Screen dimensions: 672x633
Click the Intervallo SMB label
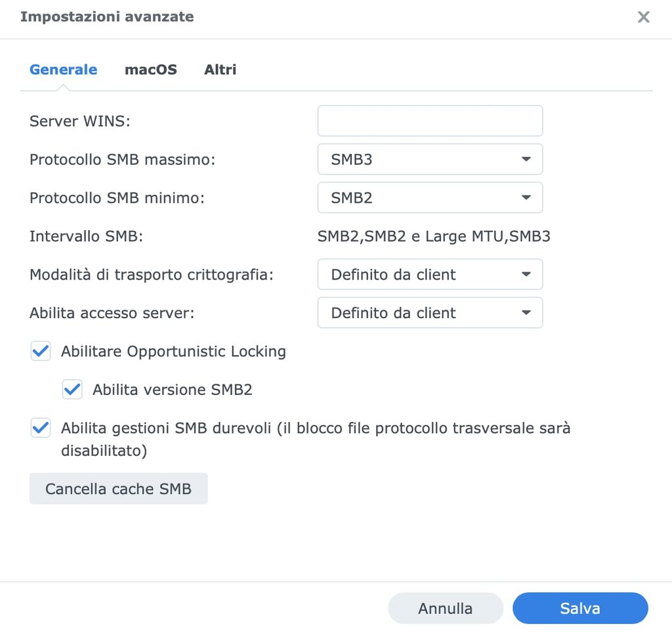point(86,236)
